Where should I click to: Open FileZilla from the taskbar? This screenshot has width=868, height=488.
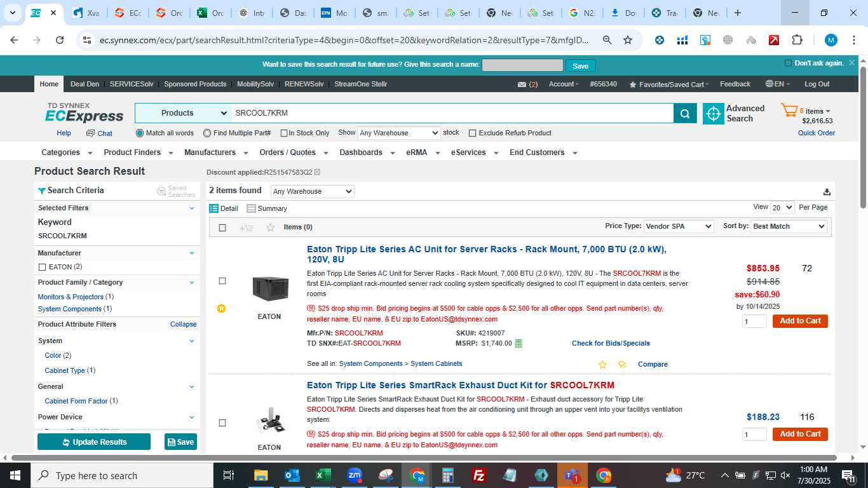(x=479, y=475)
